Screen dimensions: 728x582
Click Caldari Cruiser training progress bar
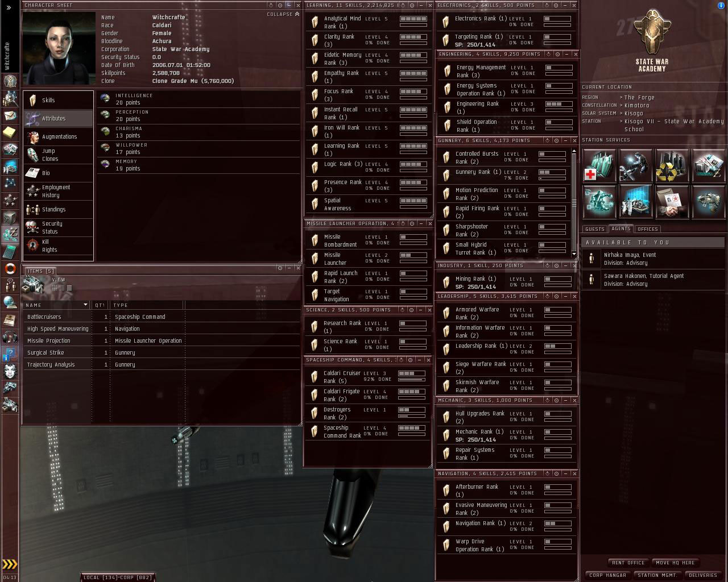tap(411, 379)
